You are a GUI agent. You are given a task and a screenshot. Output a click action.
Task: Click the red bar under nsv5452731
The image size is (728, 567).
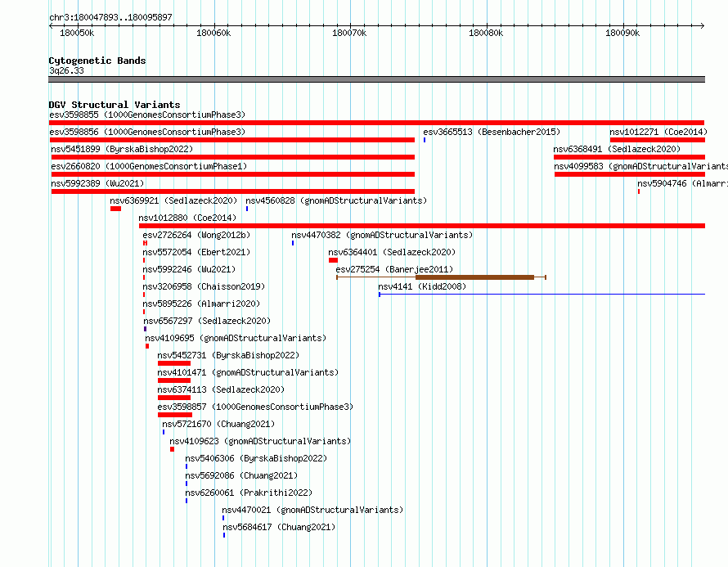click(174, 363)
